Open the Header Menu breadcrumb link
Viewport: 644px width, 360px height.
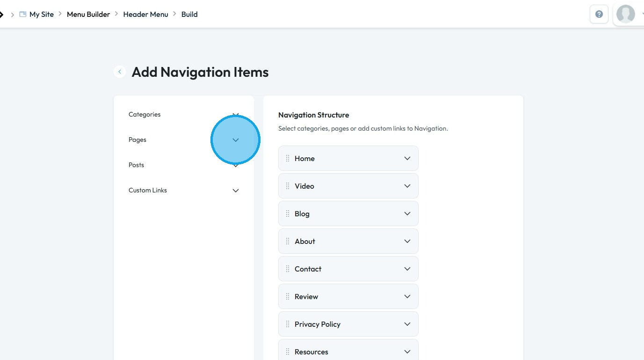coord(145,14)
